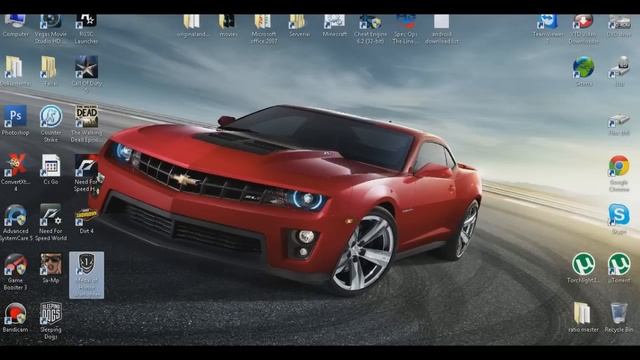Open the Computer desktop icon
Screen dimensions: 640x360
[16, 25]
